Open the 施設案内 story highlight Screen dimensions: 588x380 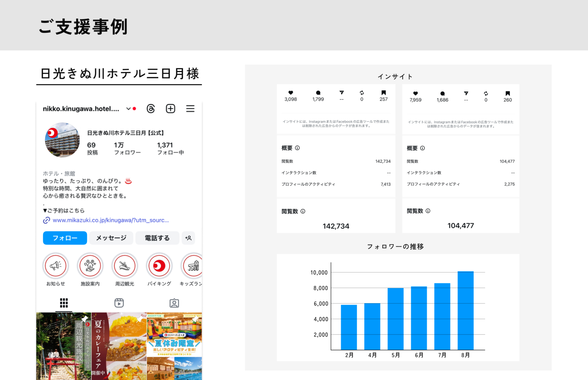(x=90, y=266)
